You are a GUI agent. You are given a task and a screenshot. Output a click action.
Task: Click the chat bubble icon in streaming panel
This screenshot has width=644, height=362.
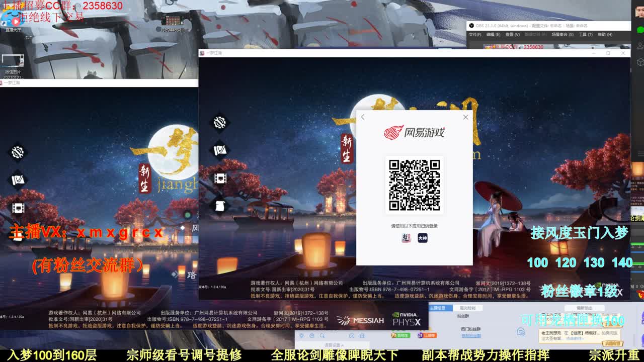521,331
